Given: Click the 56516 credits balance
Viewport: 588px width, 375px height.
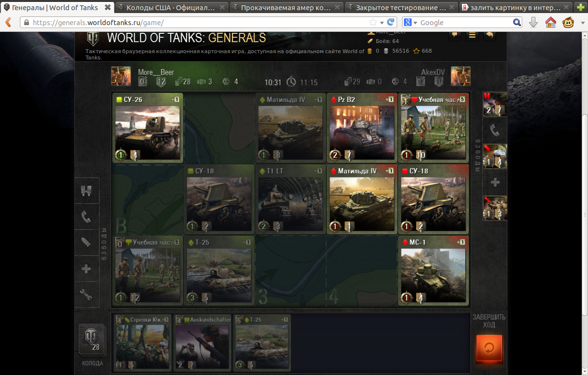Looking at the screenshot, I should (401, 51).
